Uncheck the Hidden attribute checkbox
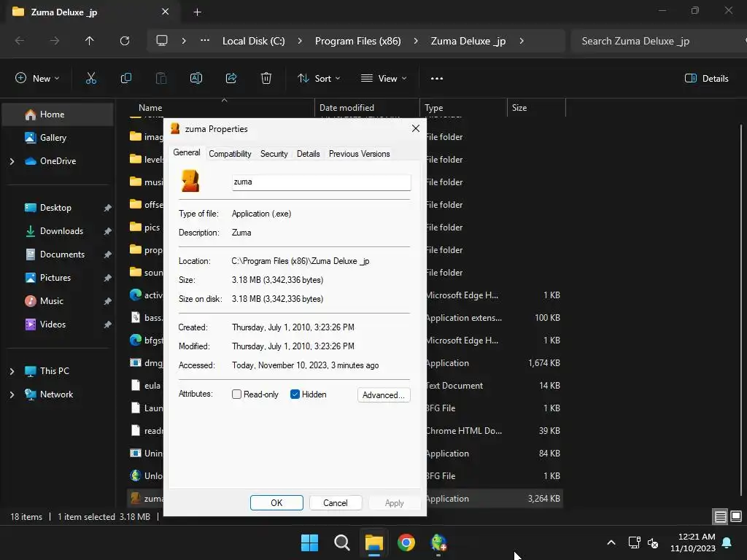 [x=295, y=394]
